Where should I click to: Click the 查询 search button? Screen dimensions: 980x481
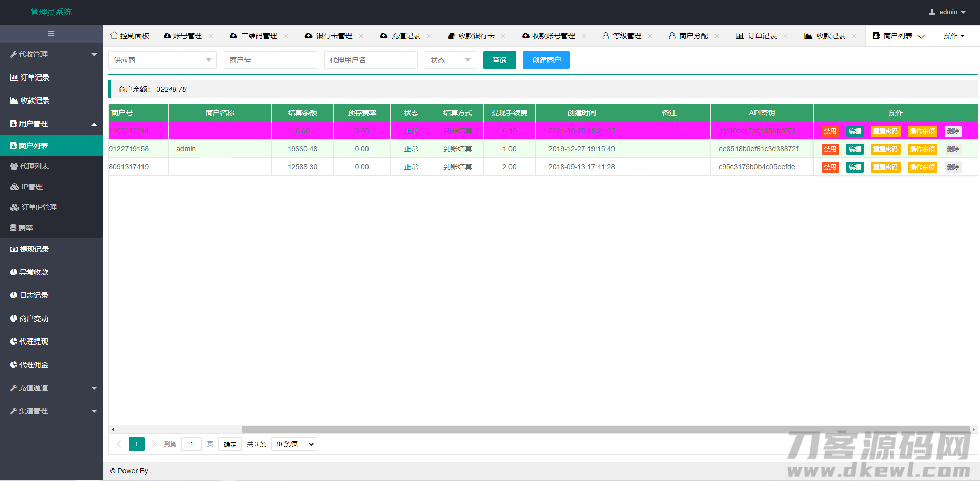click(x=499, y=60)
